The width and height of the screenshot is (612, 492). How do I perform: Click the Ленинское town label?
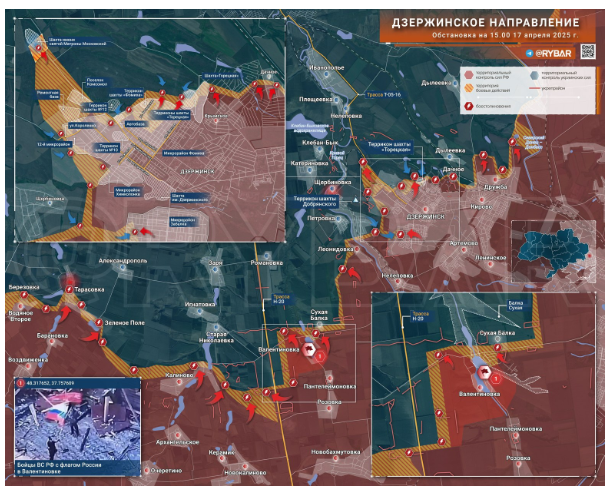[x=491, y=258]
